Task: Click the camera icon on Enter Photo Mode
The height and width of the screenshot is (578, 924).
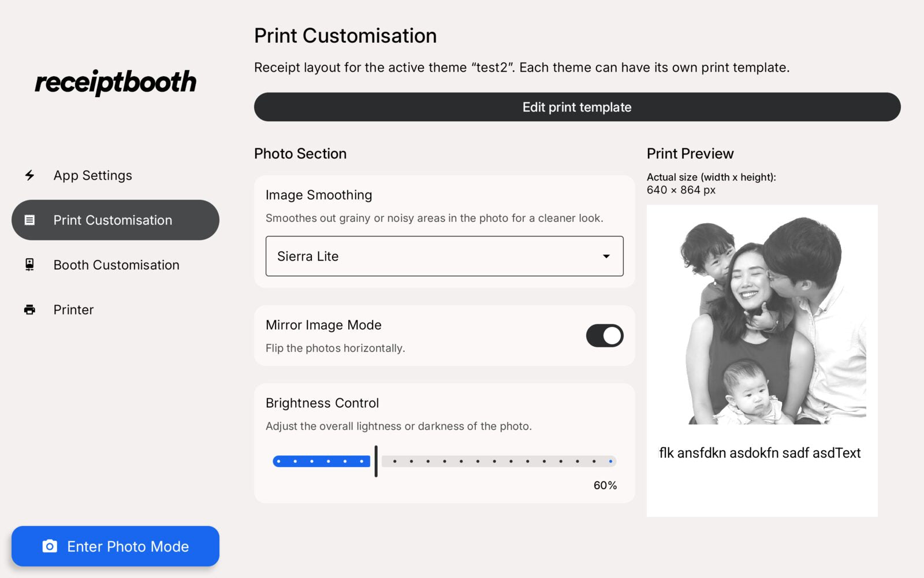Action: coord(50,546)
